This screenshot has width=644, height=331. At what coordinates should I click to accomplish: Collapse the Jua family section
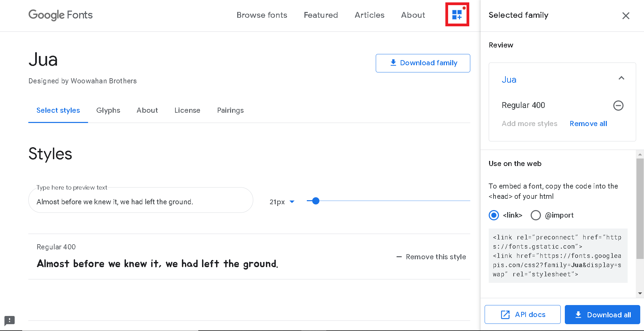621,78
